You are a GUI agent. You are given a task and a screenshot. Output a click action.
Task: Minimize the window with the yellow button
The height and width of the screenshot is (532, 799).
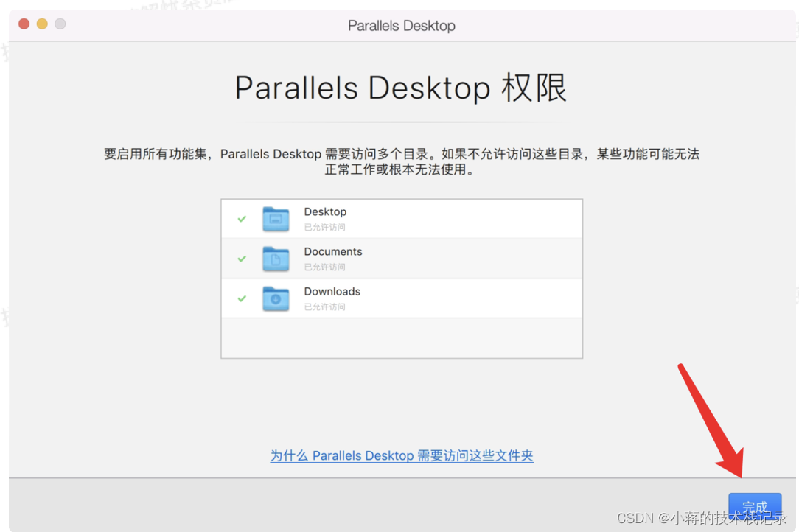point(42,24)
